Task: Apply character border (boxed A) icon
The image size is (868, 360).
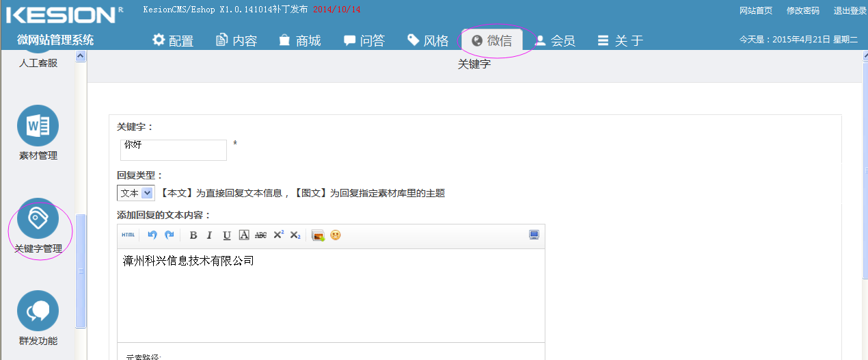Action: [x=244, y=235]
